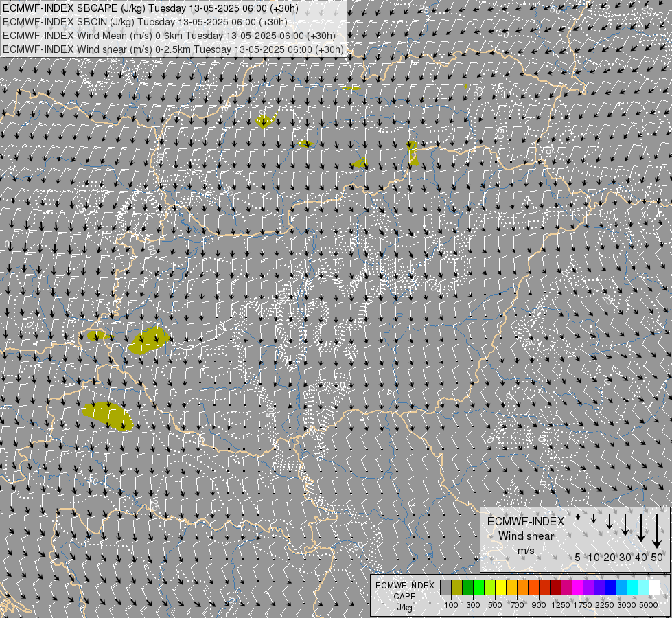Select the Wind shear 0-2.5km title line
Viewport: 672px width, 618px height.
[173, 49]
